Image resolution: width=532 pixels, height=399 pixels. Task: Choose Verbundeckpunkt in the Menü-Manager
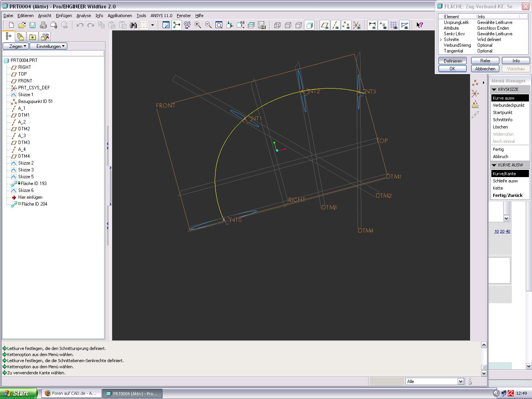508,105
